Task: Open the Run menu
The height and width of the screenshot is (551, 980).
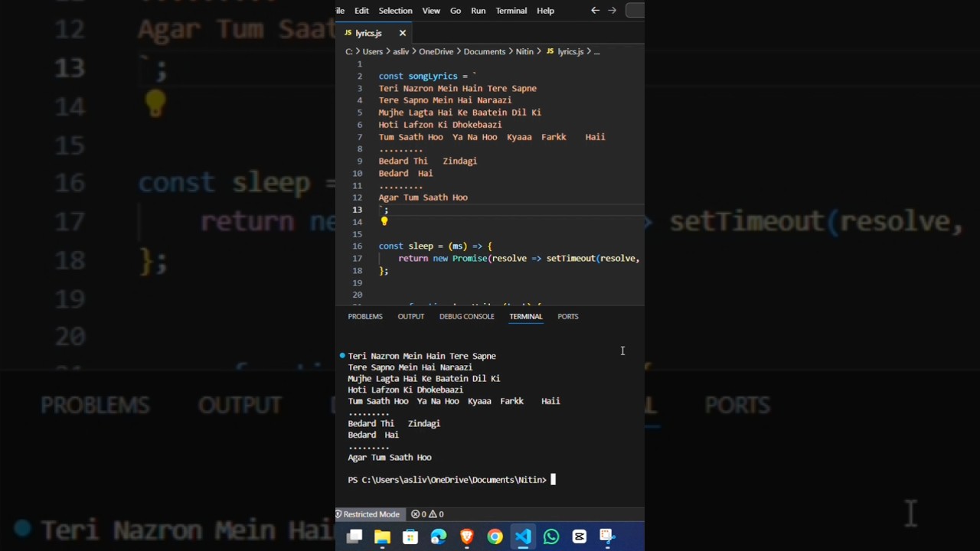Action: tap(478, 11)
